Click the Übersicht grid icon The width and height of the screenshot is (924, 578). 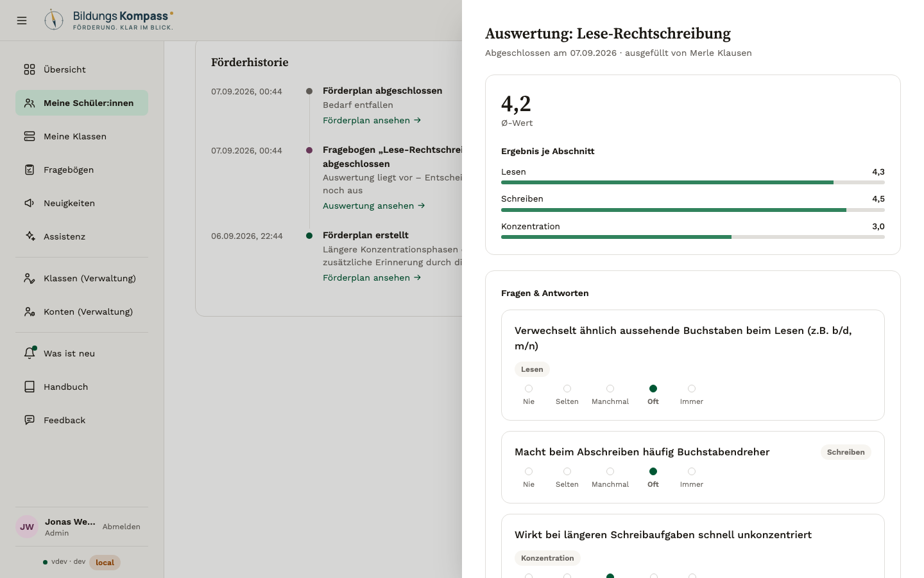[30, 69]
